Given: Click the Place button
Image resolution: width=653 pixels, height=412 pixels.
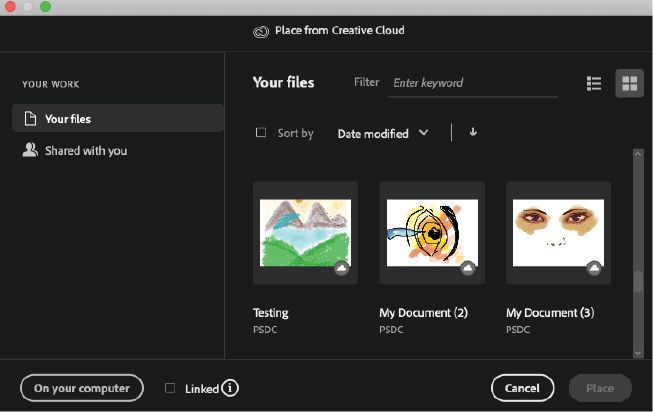Looking at the screenshot, I should point(600,388).
